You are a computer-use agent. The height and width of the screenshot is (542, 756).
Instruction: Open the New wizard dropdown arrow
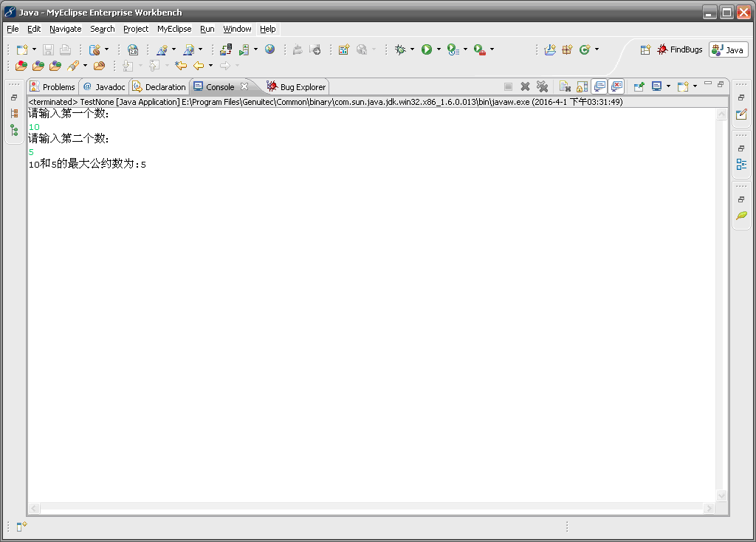(x=34, y=49)
